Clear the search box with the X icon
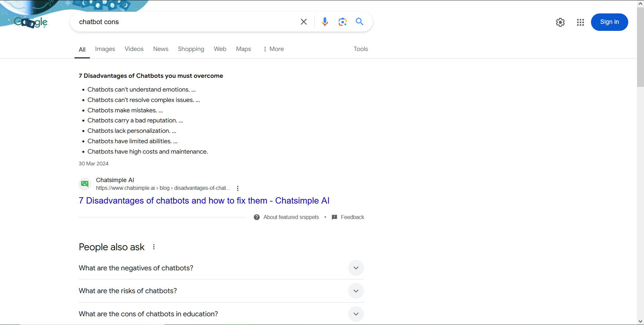 point(304,22)
